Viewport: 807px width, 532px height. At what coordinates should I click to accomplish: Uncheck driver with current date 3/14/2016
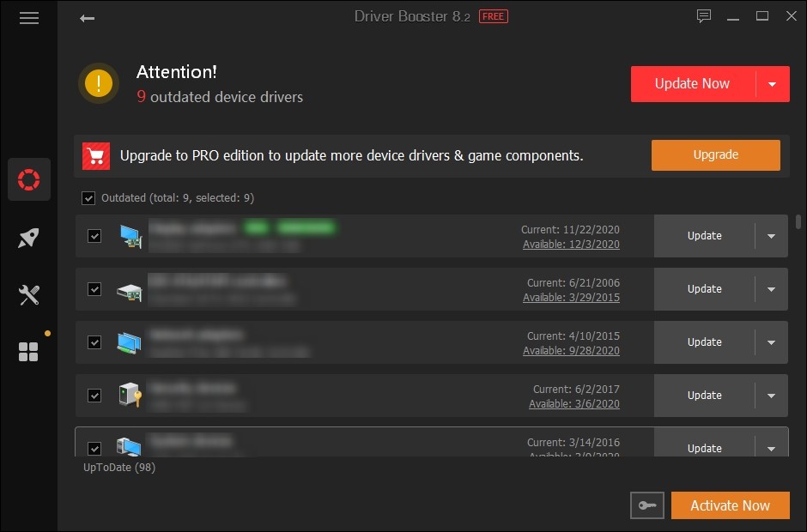click(94, 448)
